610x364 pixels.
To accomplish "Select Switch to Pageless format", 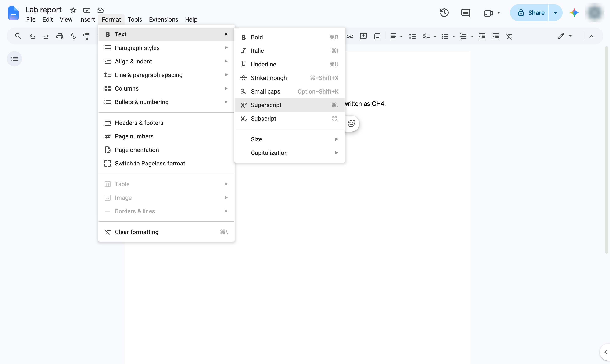I will (x=166, y=164).
